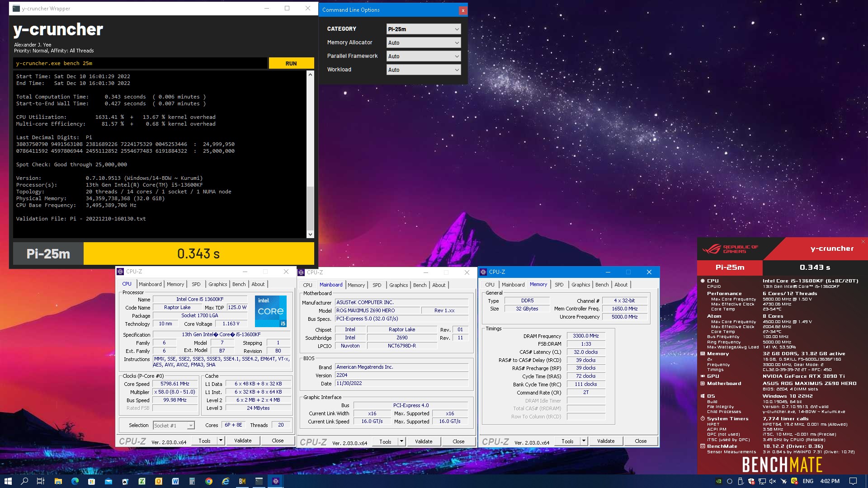The width and height of the screenshot is (868, 488).
Task: Click the ENG language indicator
Action: pos(808,481)
